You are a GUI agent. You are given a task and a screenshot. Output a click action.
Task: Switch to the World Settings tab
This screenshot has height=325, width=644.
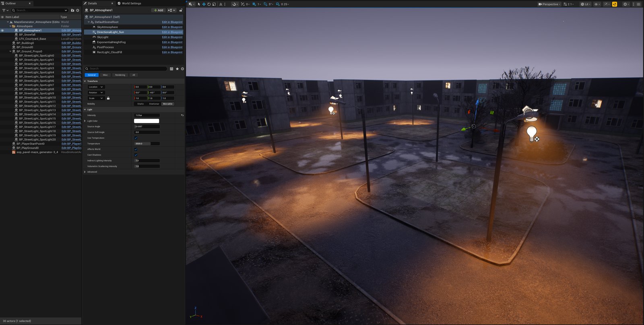tap(129, 3)
